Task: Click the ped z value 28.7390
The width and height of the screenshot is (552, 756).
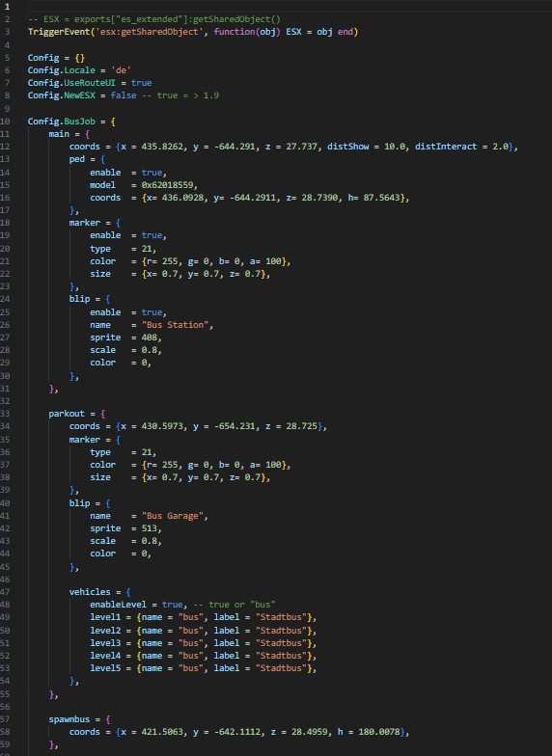Action: (x=319, y=198)
